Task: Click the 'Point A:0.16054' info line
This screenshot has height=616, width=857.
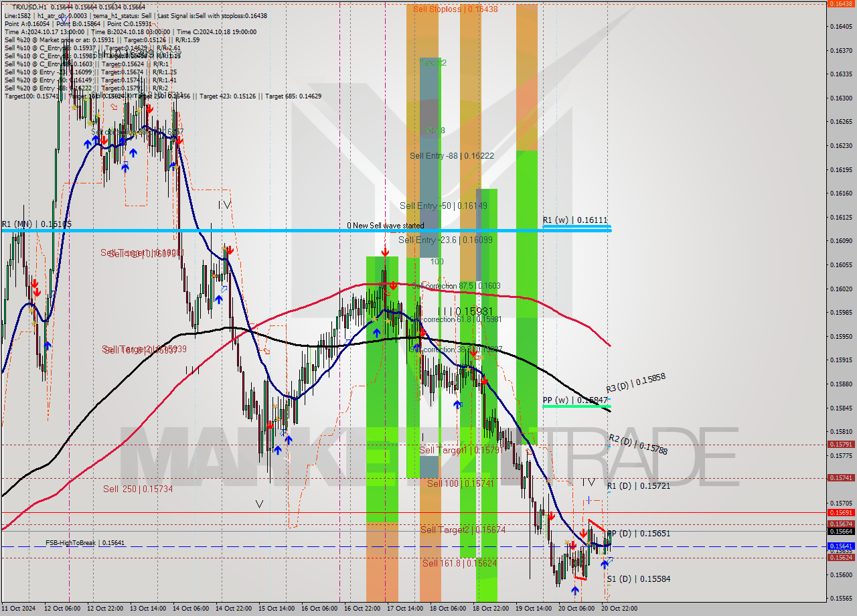Action: (x=27, y=23)
